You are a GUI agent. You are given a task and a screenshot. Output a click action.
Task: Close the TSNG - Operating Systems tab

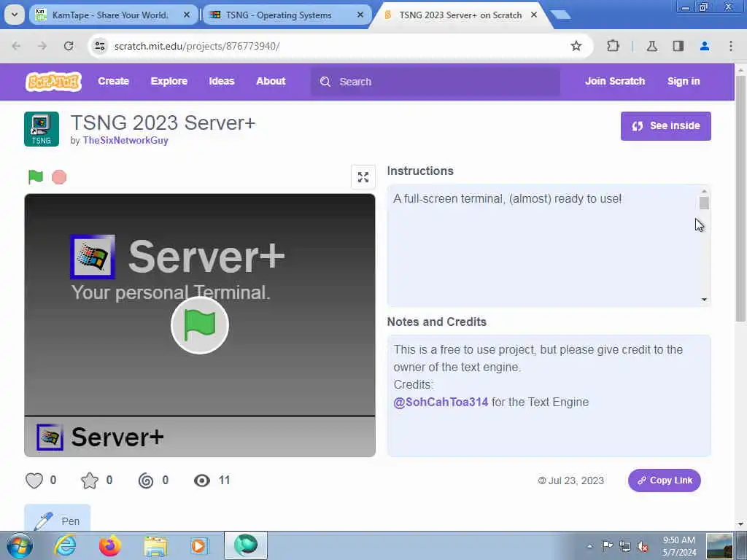[360, 15]
